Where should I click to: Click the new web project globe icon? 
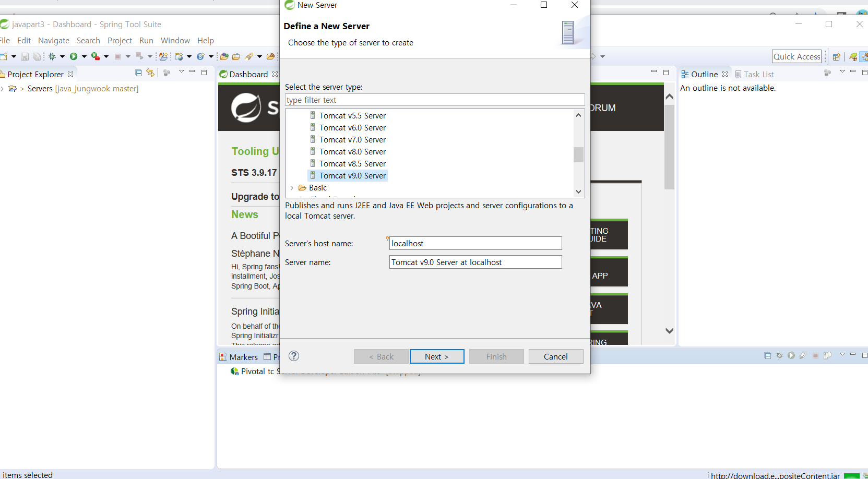(179, 56)
